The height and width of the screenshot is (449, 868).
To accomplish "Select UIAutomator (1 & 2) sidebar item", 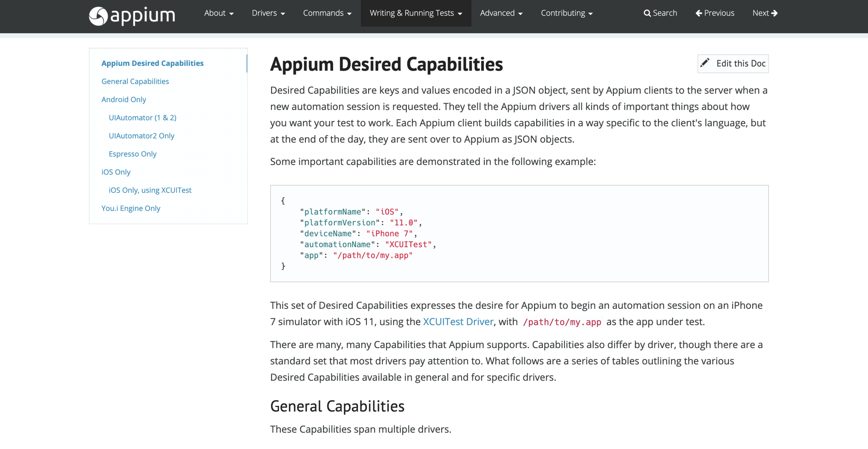I will coord(142,118).
